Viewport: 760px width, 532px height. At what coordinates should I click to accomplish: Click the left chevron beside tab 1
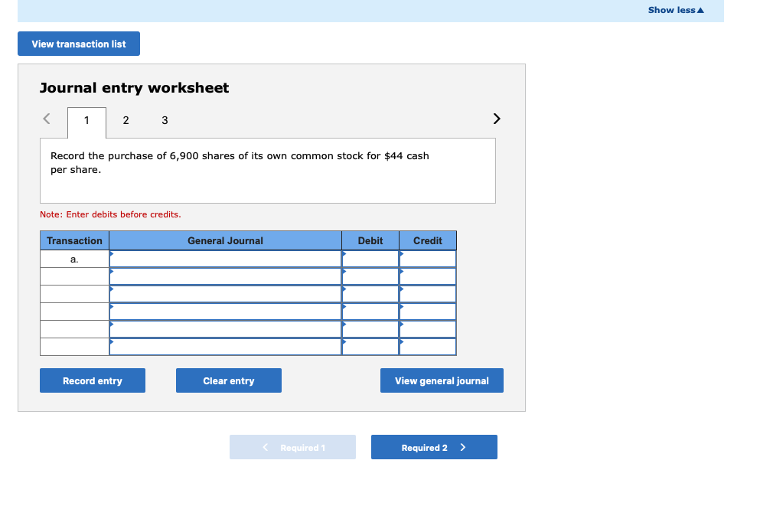[x=45, y=119]
